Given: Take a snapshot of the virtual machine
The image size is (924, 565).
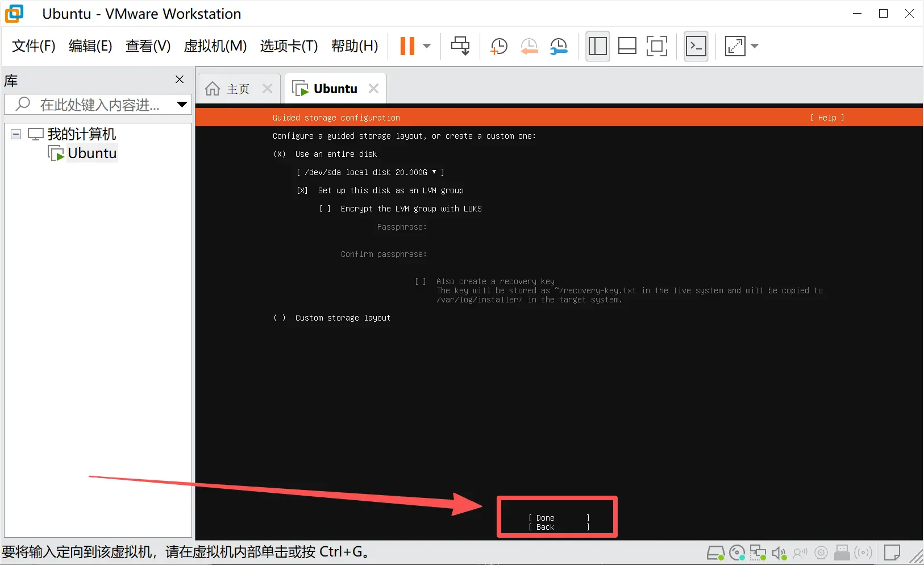Looking at the screenshot, I should pos(499,46).
